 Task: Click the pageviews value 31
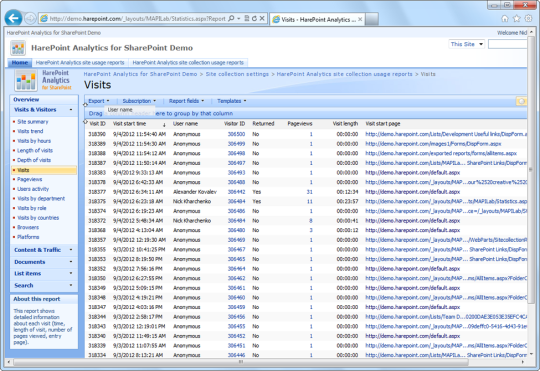point(310,192)
